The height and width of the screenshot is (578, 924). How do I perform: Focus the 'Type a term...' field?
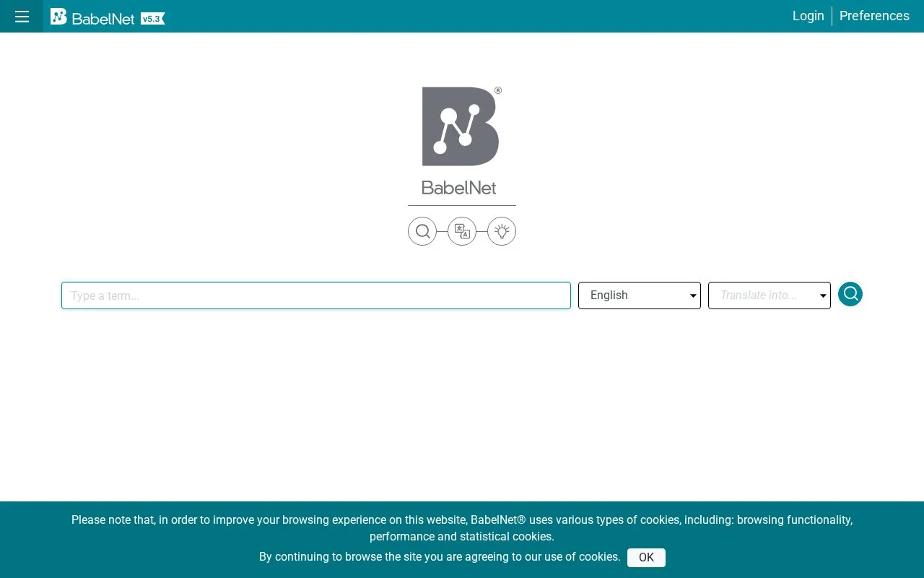pyautogui.click(x=316, y=296)
